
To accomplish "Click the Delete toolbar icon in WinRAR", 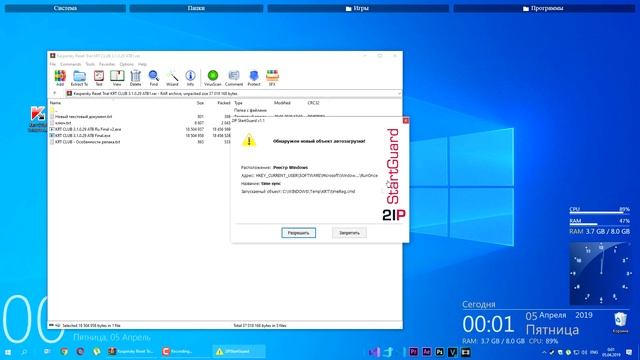I will [x=136, y=78].
